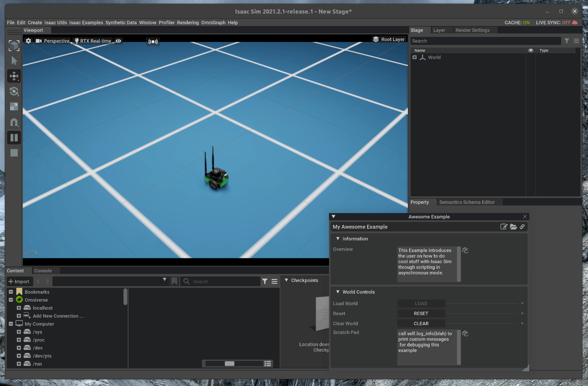
Task: Collapse the Awesome Example window triangle
Action: 333,216
